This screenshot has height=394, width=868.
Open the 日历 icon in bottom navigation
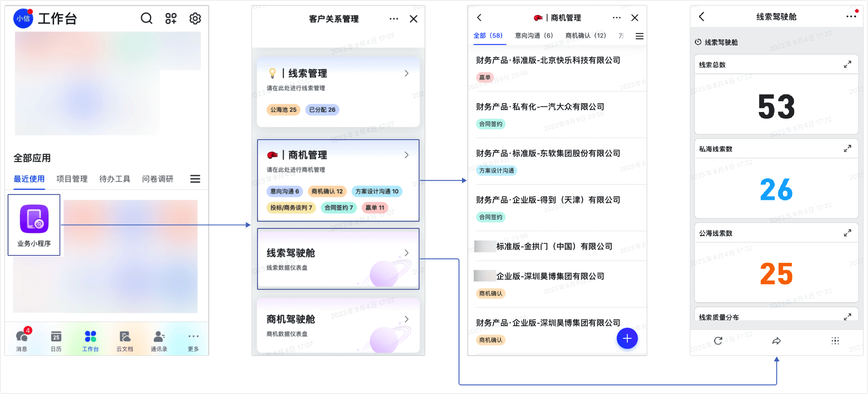[56, 340]
